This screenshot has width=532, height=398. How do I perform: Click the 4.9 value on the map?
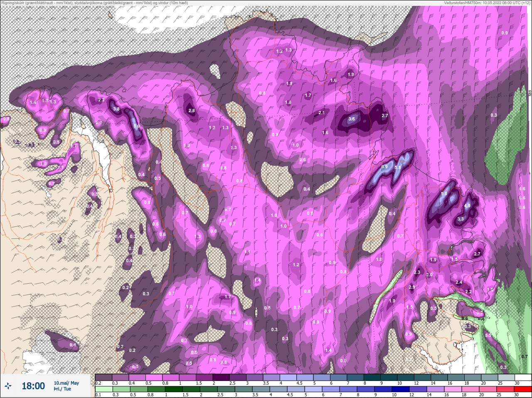467,206
